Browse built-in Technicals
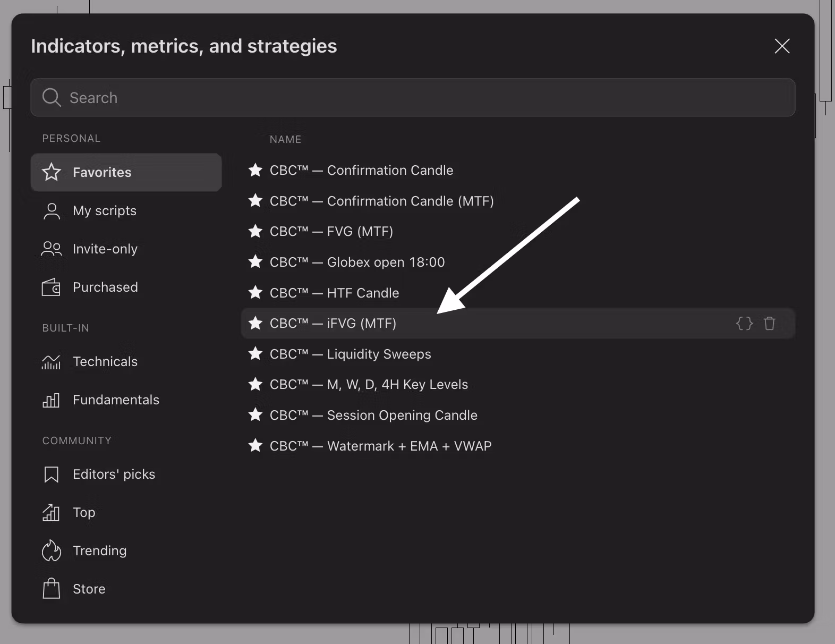The height and width of the screenshot is (644, 835). point(126,362)
